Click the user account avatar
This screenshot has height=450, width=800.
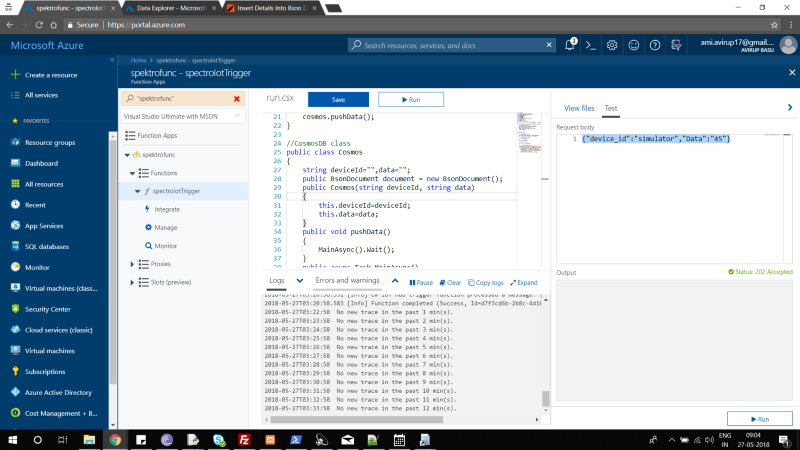(x=788, y=45)
